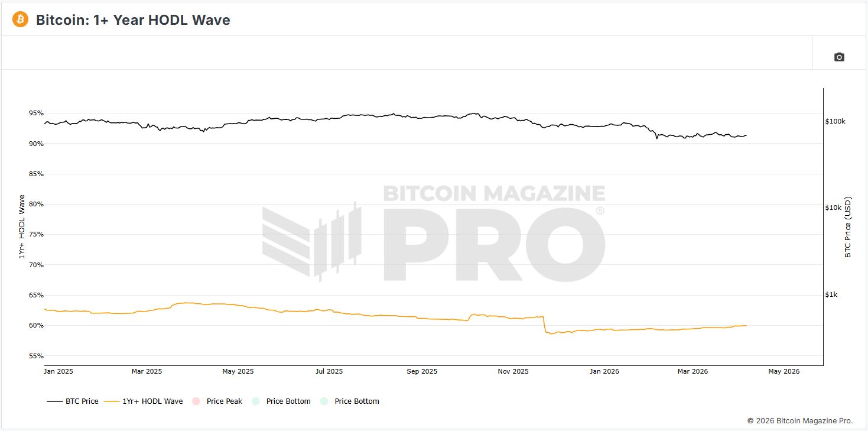
Task: Click the black BTC Price legend line
Action: (54, 401)
